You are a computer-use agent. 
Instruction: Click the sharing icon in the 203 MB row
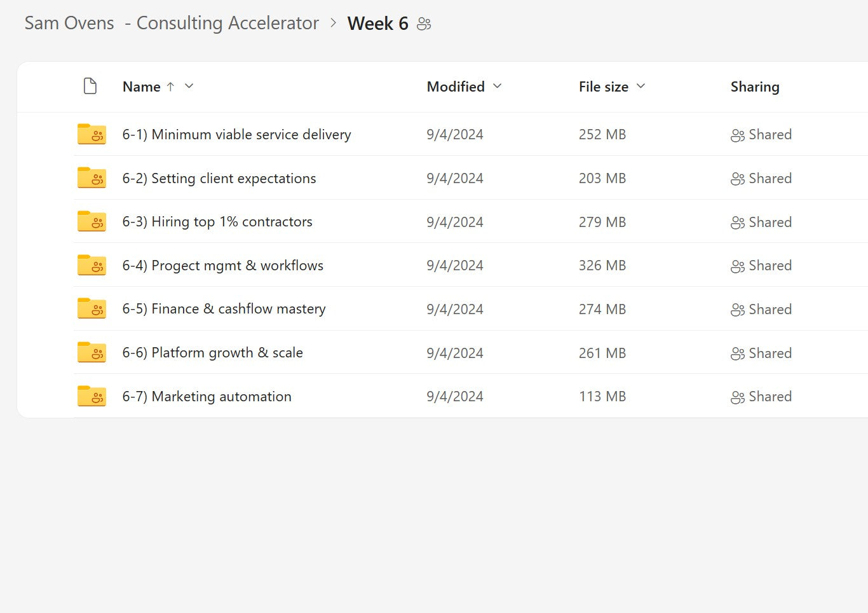(x=738, y=179)
